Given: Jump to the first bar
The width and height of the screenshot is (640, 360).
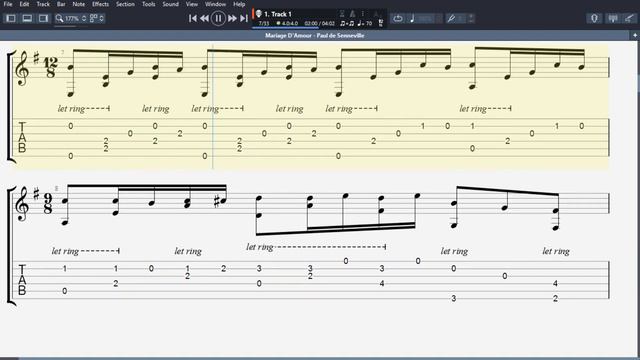Looking at the screenshot, I should tap(193, 18).
